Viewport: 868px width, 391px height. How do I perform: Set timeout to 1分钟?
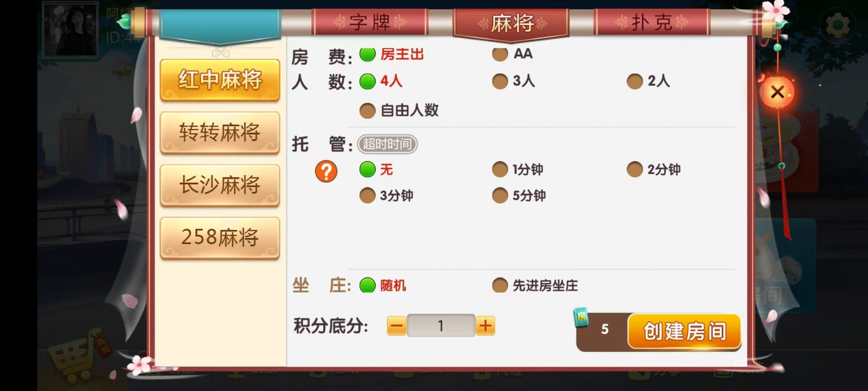pos(517,170)
